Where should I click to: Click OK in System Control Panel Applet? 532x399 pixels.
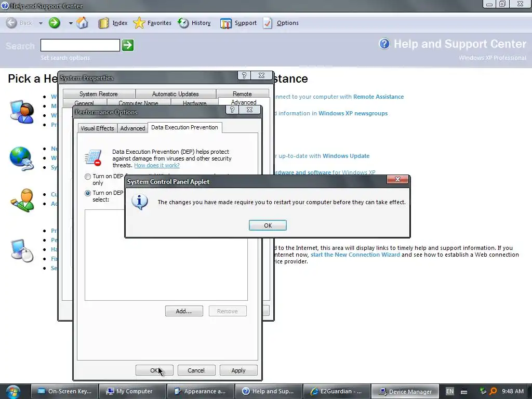tap(268, 225)
